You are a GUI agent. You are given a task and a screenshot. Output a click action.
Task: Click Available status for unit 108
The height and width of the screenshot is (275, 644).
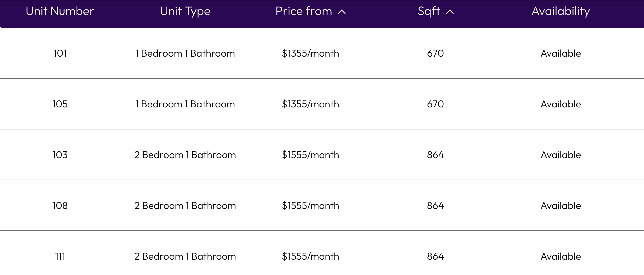point(560,206)
